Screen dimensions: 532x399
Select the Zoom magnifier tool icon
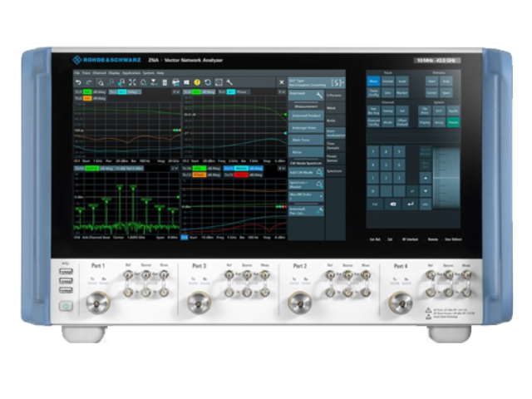point(100,82)
